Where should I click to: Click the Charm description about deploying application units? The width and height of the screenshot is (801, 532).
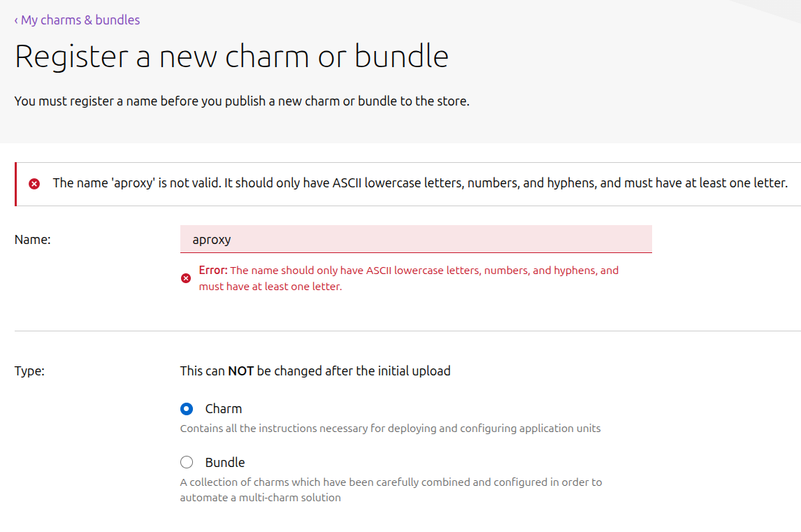tap(390, 428)
